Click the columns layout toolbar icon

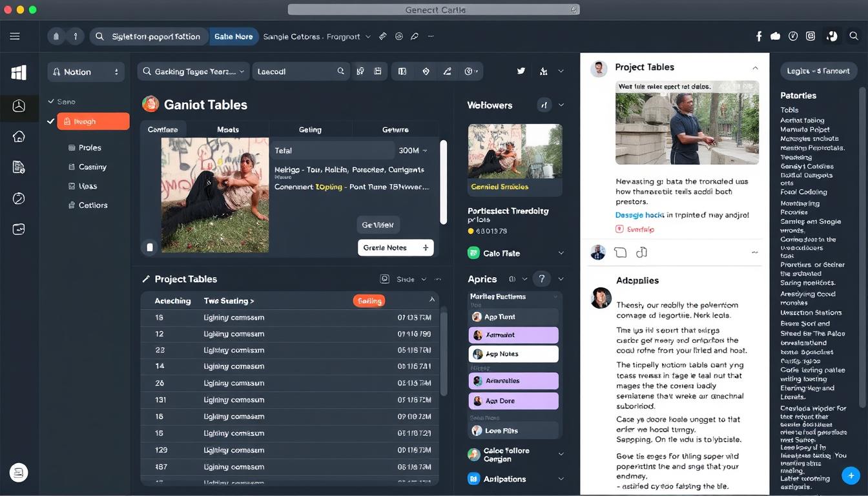pyautogui.click(x=402, y=72)
